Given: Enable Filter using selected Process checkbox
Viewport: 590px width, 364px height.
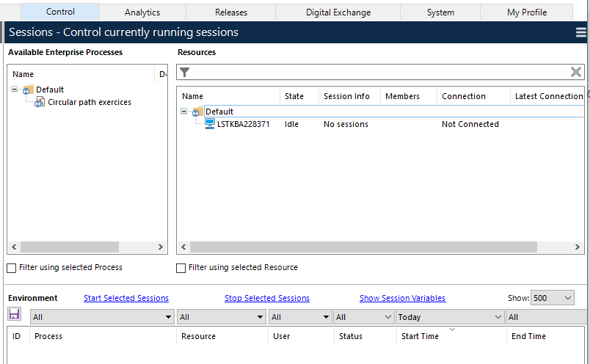Looking at the screenshot, I should [12, 268].
